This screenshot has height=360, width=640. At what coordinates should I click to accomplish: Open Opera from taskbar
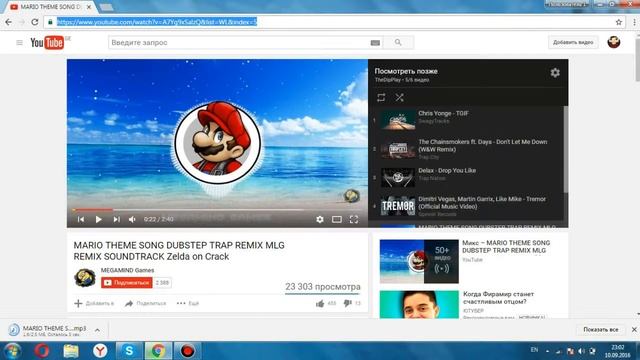pyautogui.click(x=42, y=351)
